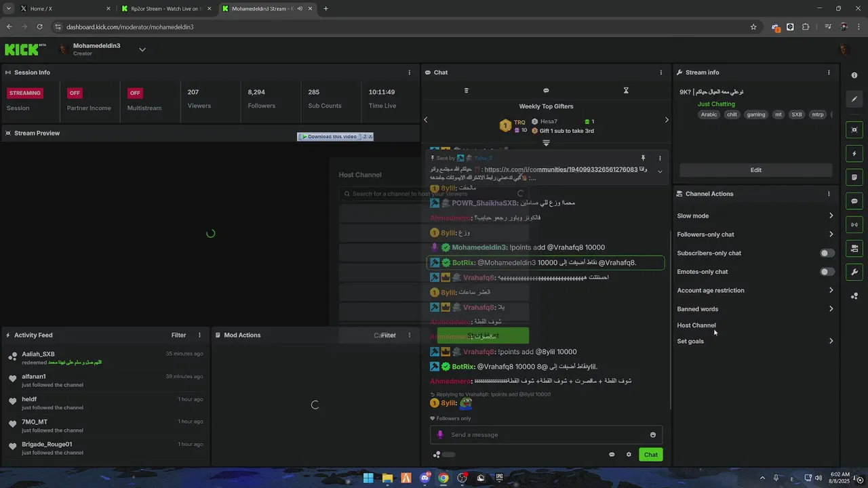Open the x.com communities link in the pinned message

pos(561,169)
